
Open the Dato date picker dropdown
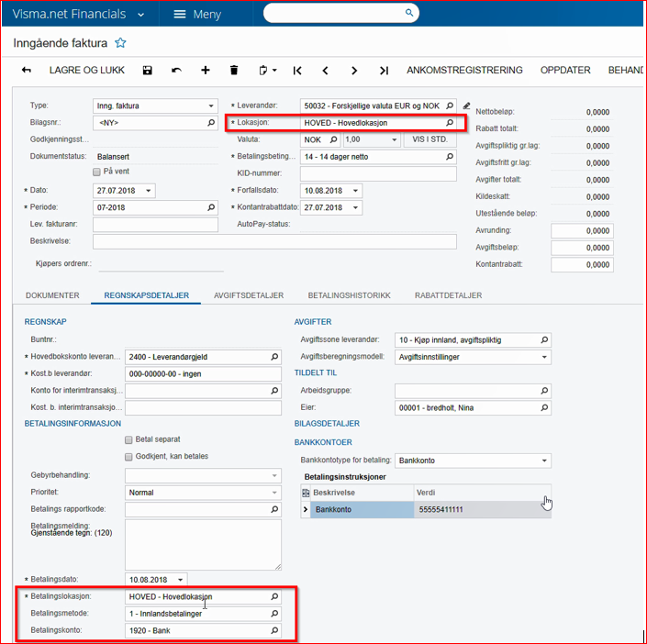pos(149,191)
